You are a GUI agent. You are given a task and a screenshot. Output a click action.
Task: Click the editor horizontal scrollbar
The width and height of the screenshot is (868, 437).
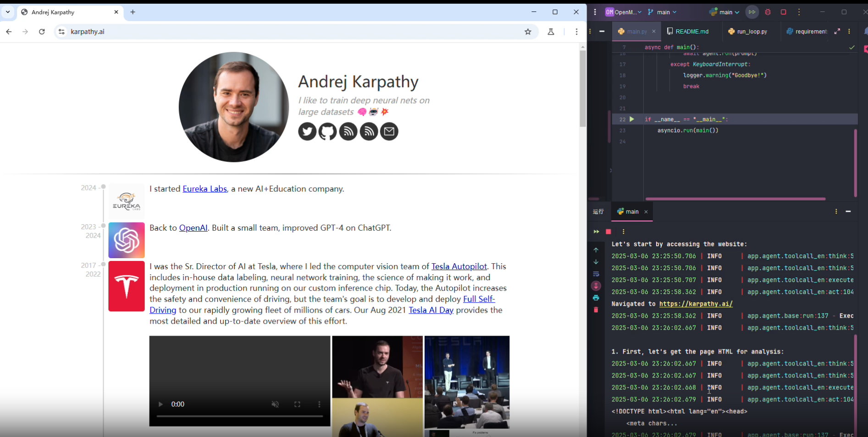pos(735,199)
